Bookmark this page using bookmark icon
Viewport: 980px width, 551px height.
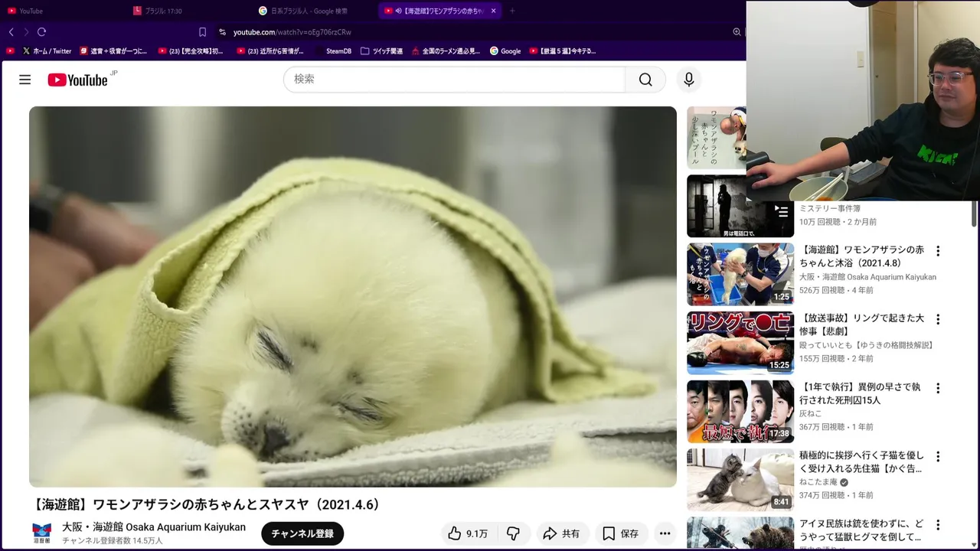[x=202, y=32]
